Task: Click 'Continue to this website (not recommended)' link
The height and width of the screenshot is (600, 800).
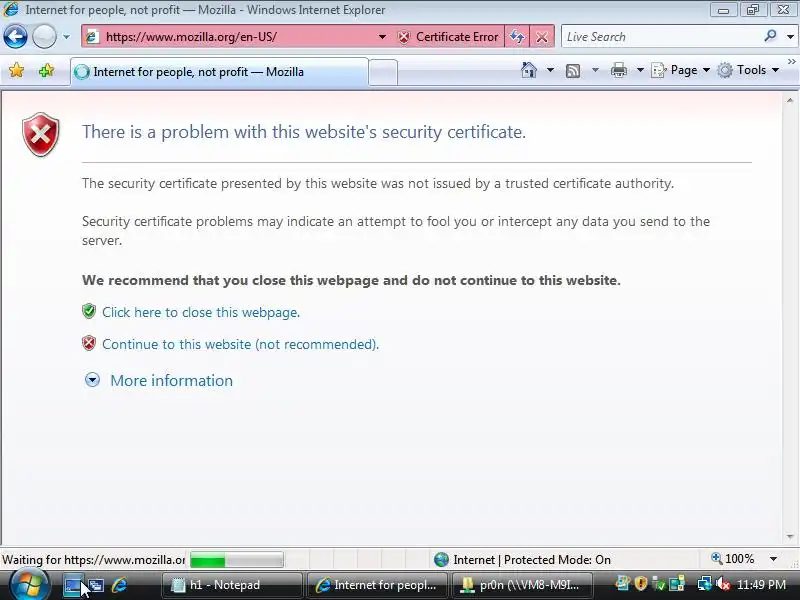Action: [240, 344]
